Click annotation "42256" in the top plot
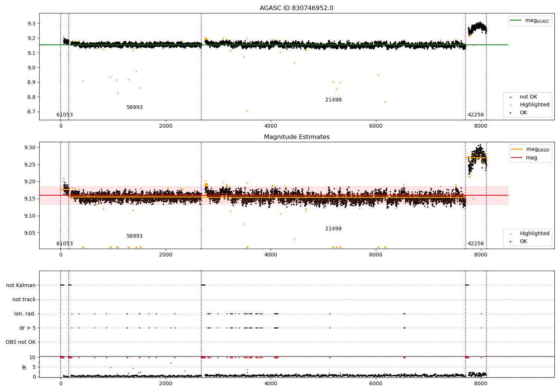The width and height of the screenshot is (560, 392). [x=476, y=115]
